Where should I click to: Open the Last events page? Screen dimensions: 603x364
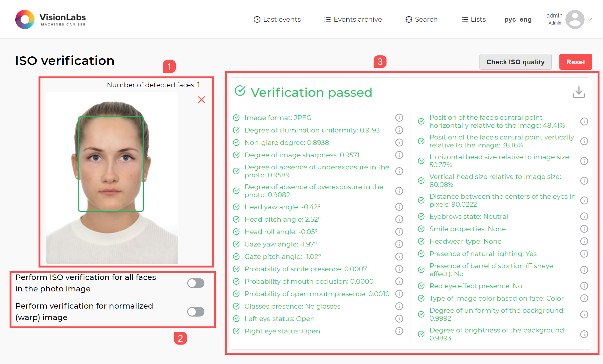click(277, 19)
